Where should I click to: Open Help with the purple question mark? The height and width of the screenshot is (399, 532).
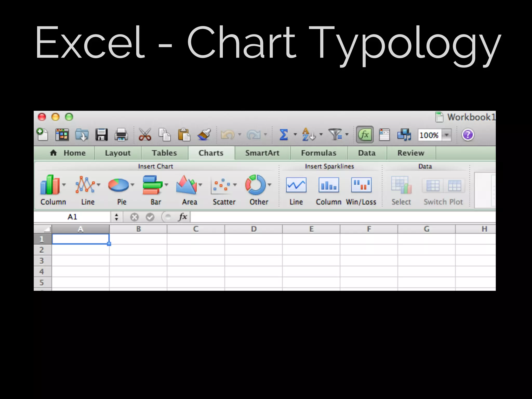pos(468,135)
